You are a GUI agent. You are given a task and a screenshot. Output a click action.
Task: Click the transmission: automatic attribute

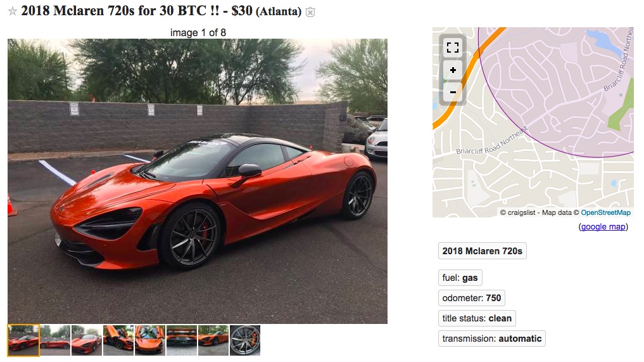[491, 339]
